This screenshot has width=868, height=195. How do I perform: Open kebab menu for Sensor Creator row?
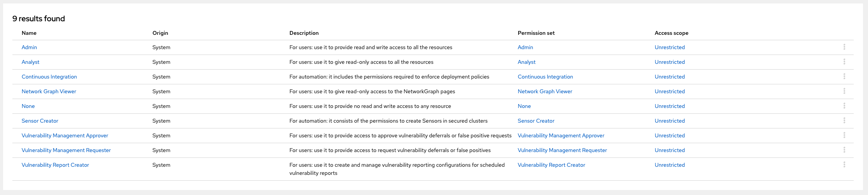[x=844, y=121]
